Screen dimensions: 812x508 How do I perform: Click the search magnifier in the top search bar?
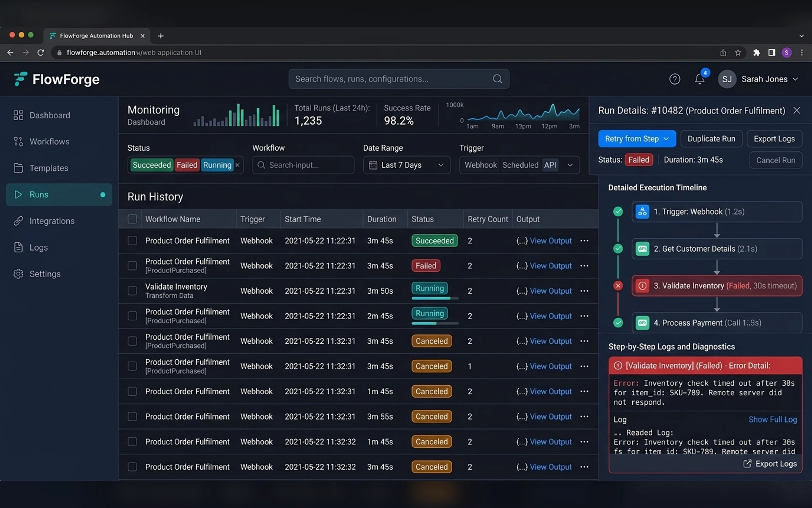click(497, 79)
